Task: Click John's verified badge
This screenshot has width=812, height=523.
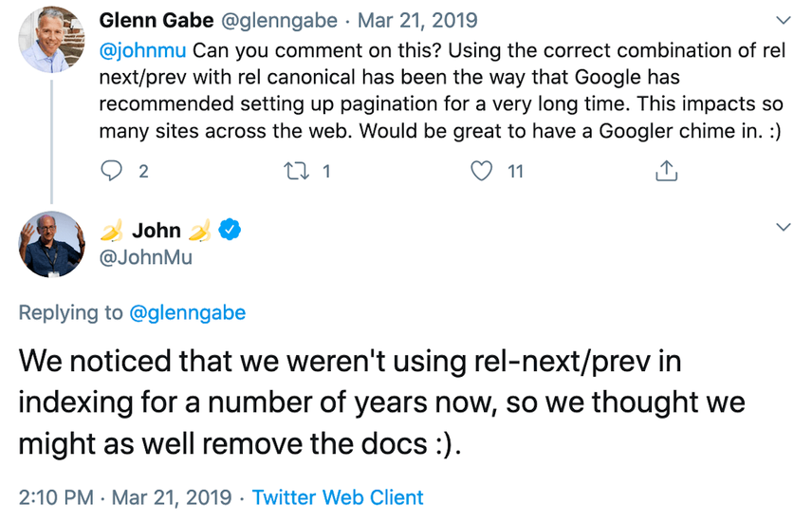Action: [231, 229]
